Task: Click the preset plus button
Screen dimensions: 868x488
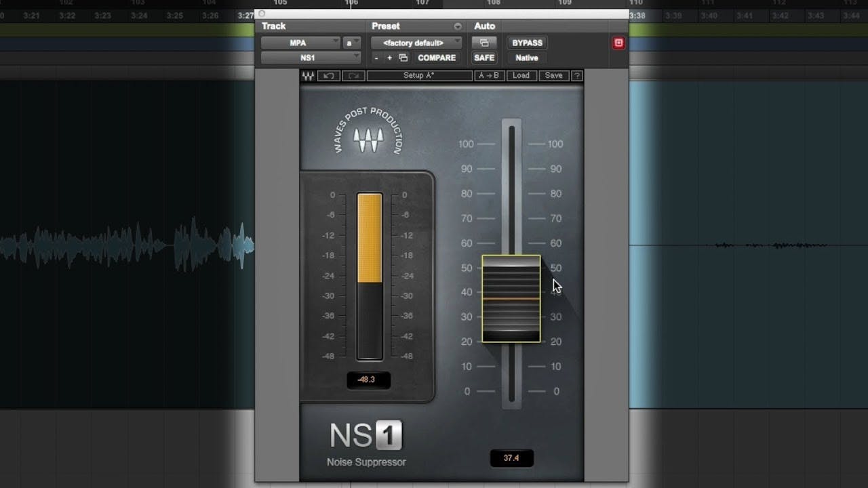Action: (389, 58)
